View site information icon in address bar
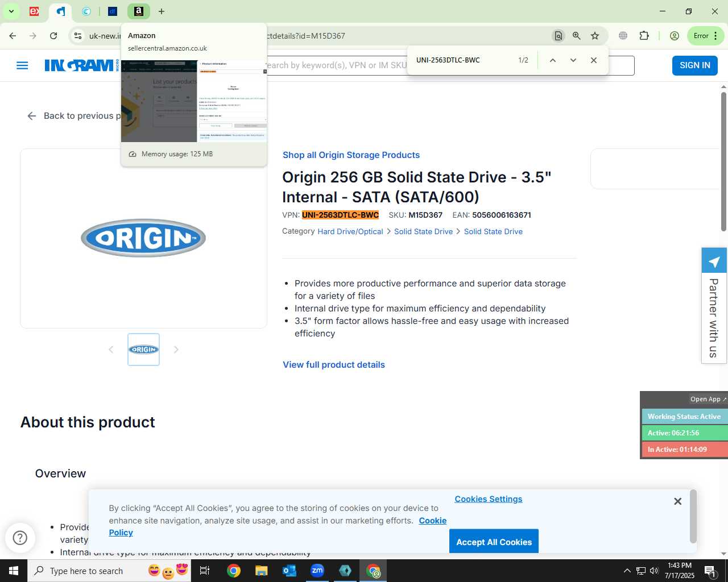The width and height of the screenshot is (728, 582). point(78,36)
